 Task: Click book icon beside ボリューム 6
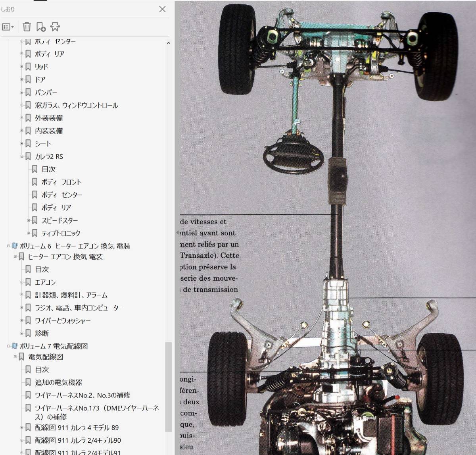[x=15, y=246]
